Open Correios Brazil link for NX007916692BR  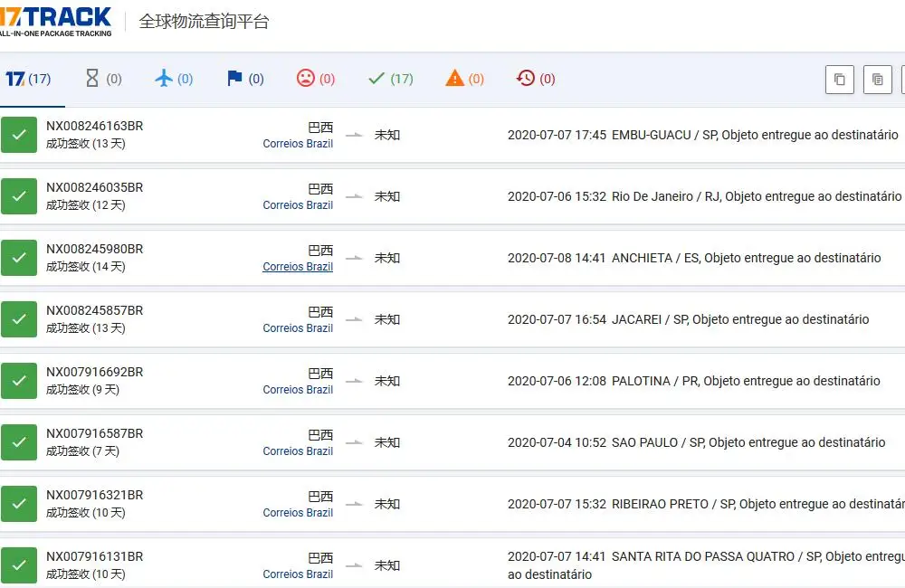point(298,390)
